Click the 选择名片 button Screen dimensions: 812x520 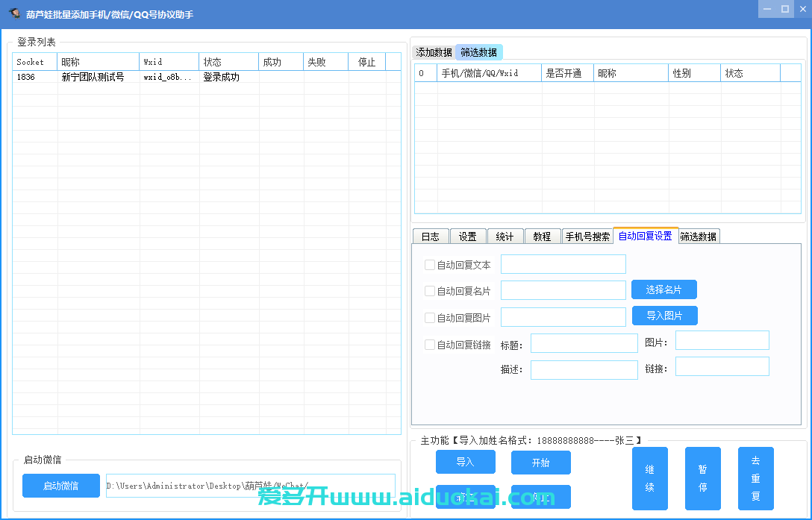(664, 289)
